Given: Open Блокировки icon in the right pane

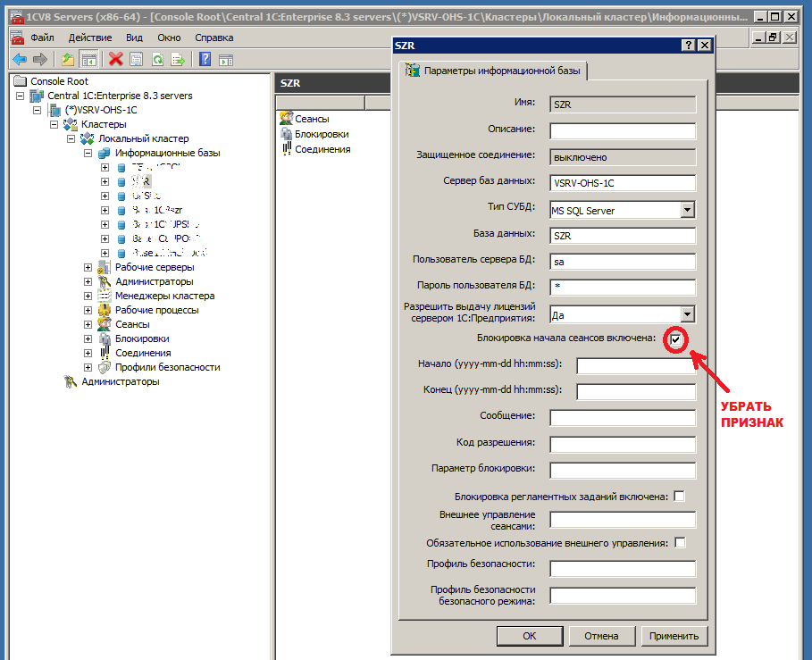Looking at the screenshot, I should (x=286, y=134).
